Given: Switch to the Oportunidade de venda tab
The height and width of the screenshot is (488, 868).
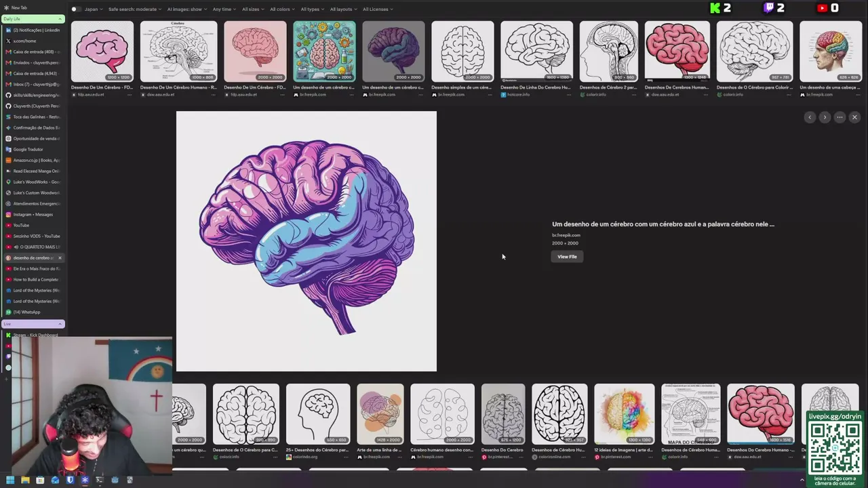Looking at the screenshot, I should [34, 138].
